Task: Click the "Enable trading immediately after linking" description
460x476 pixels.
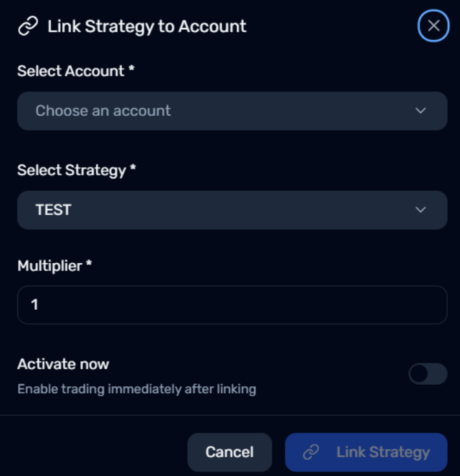Action: point(137,389)
